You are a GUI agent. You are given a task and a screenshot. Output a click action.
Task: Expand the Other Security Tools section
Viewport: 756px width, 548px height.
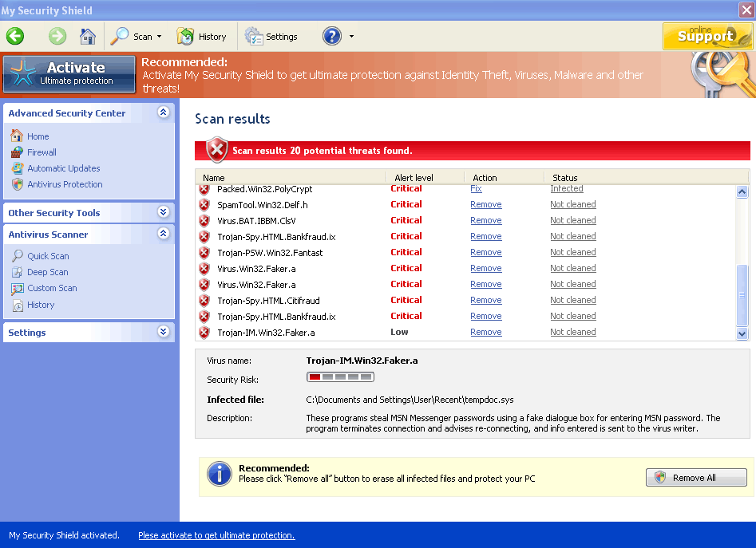click(x=164, y=212)
